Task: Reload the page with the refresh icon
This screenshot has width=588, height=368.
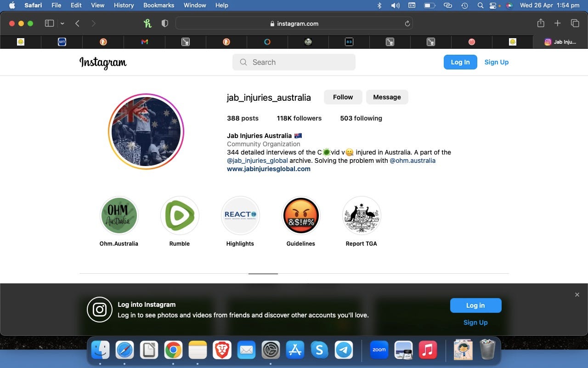Action: 407,23
